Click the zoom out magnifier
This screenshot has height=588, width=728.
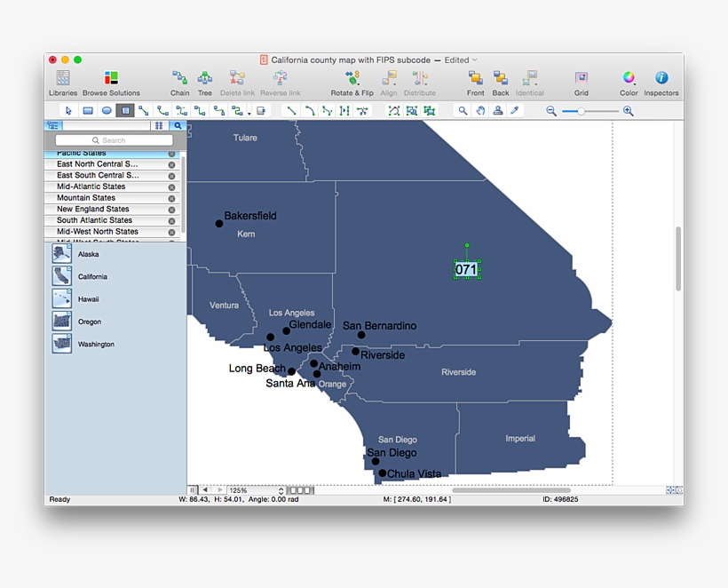tap(551, 111)
